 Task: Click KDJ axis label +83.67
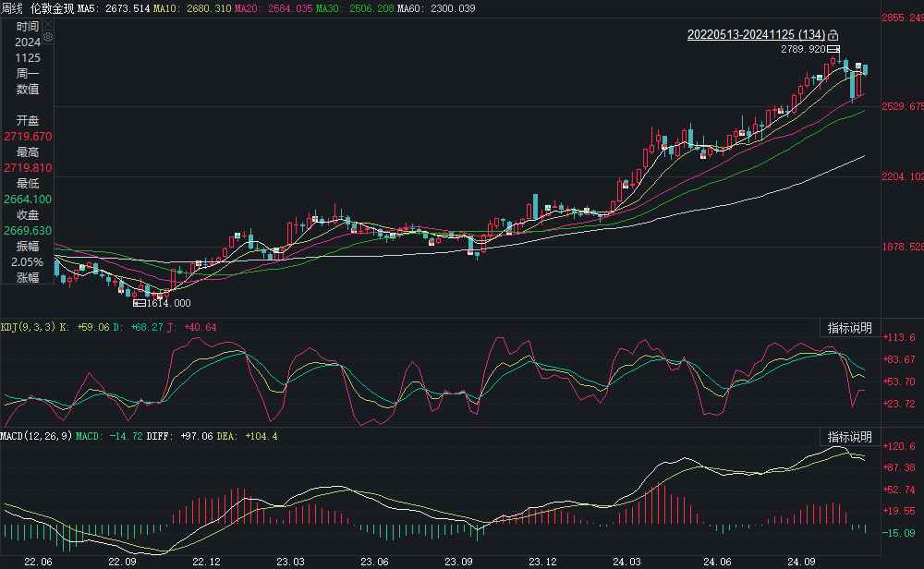click(899, 359)
